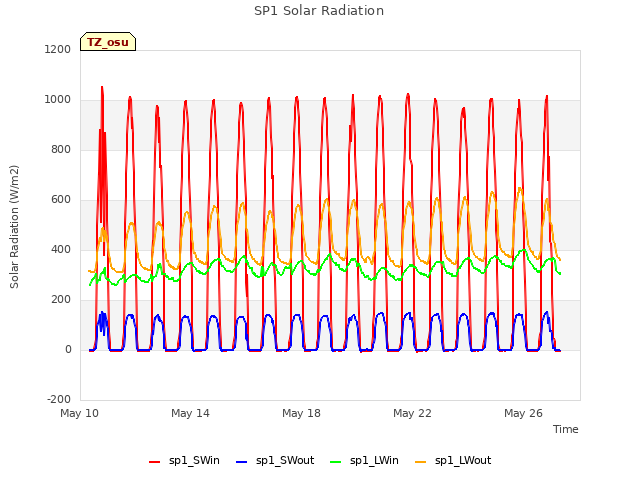Toggle the sp1_LWout legend entry

453,460
